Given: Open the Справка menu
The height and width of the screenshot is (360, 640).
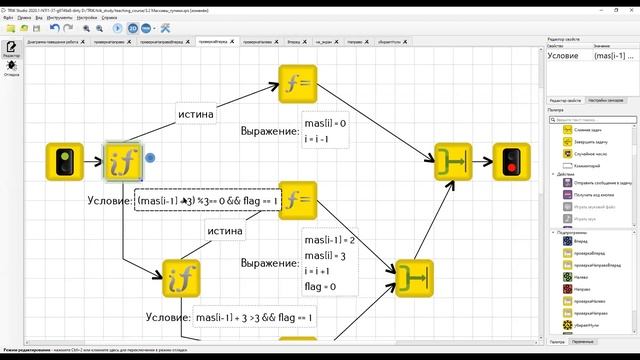Looking at the screenshot, I should coord(109,18).
